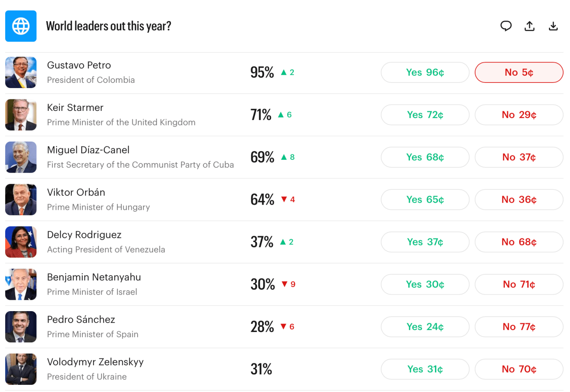Click Benjamin Netanyahu's portrait thumbnail

pos(21,284)
